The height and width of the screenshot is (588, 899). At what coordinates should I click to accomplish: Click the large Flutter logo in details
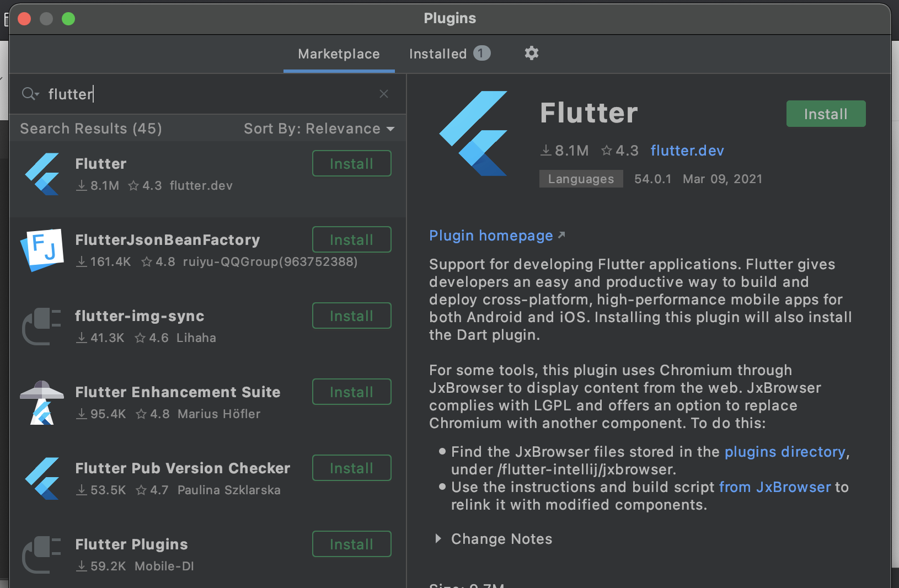point(473,133)
